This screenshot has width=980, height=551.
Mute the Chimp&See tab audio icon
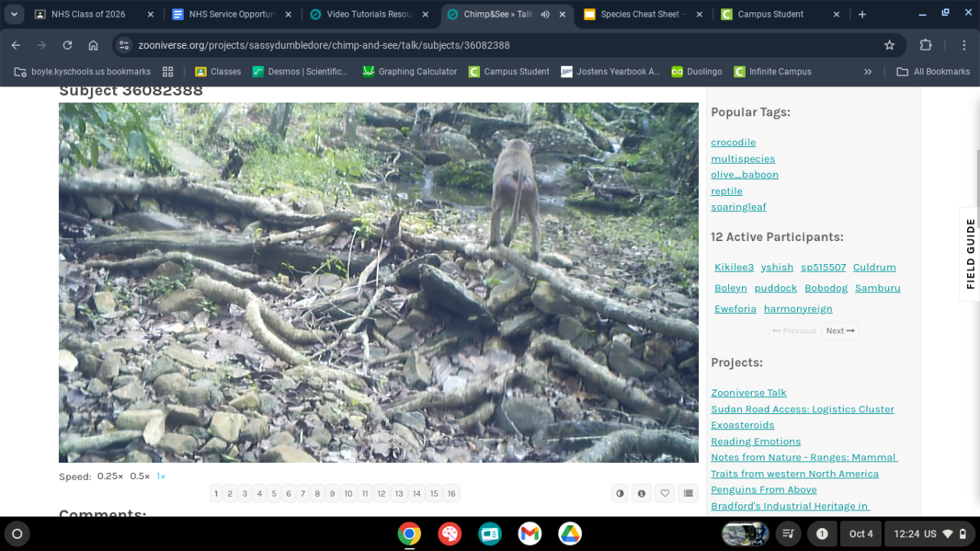(545, 15)
